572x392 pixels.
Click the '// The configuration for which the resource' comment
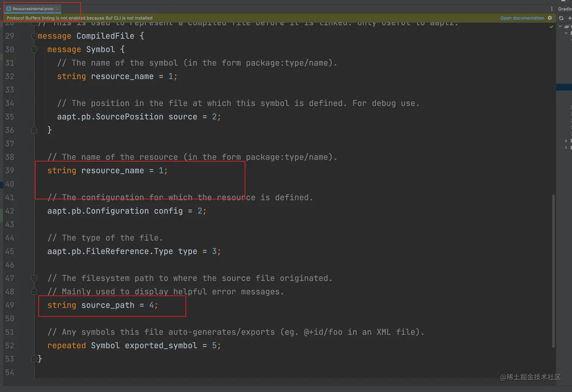pyautogui.click(x=180, y=198)
